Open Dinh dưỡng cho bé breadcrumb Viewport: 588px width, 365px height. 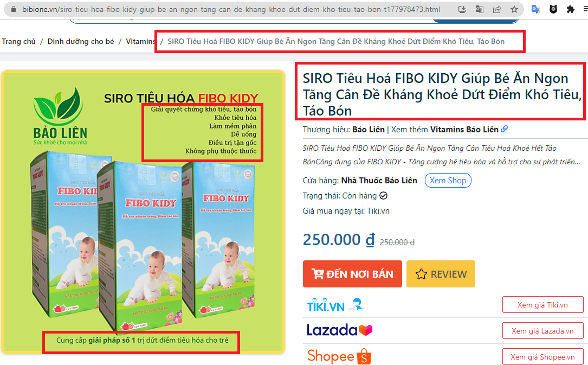click(x=81, y=41)
